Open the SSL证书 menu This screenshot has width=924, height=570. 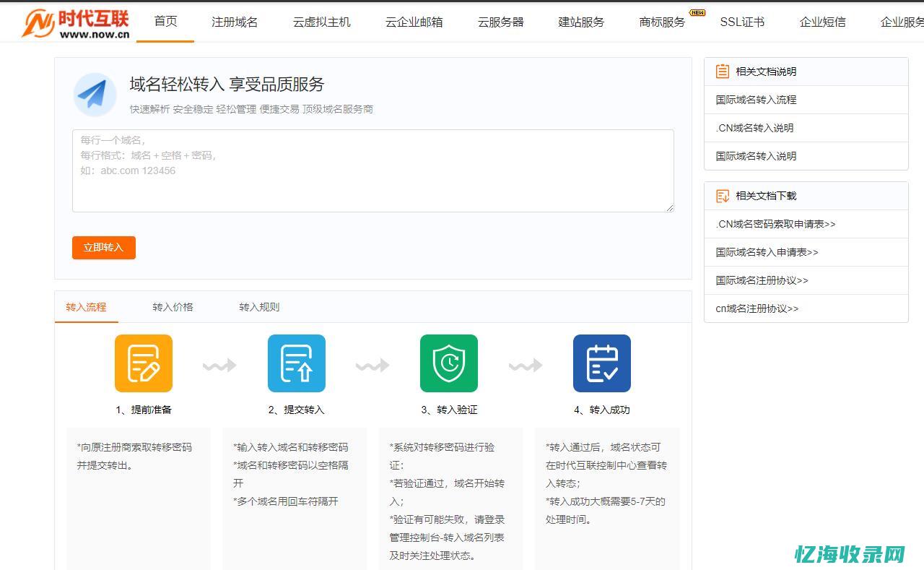tap(741, 22)
